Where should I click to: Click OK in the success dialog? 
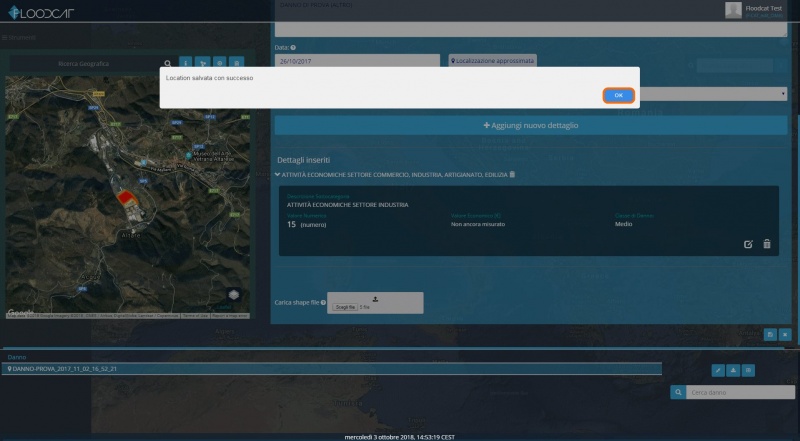[x=618, y=95]
